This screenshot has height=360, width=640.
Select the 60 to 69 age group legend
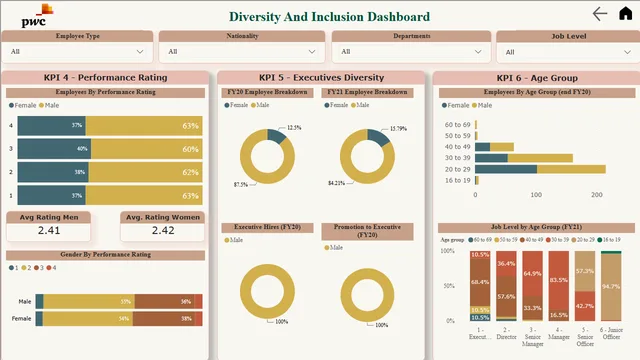point(480,240)
